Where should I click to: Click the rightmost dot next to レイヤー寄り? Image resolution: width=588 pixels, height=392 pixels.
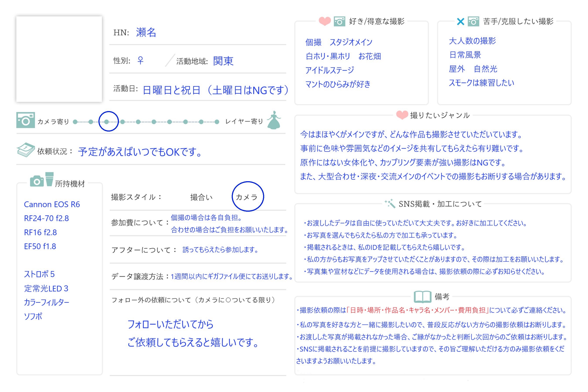click(x=217, y=122)
